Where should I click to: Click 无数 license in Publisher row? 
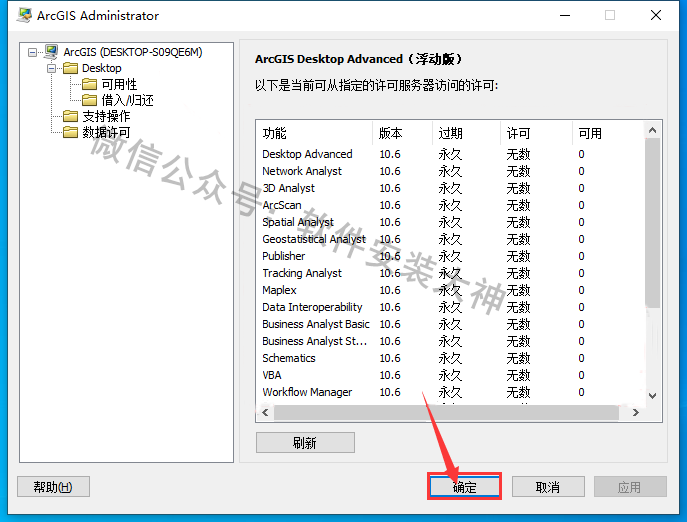click(518, 256)
